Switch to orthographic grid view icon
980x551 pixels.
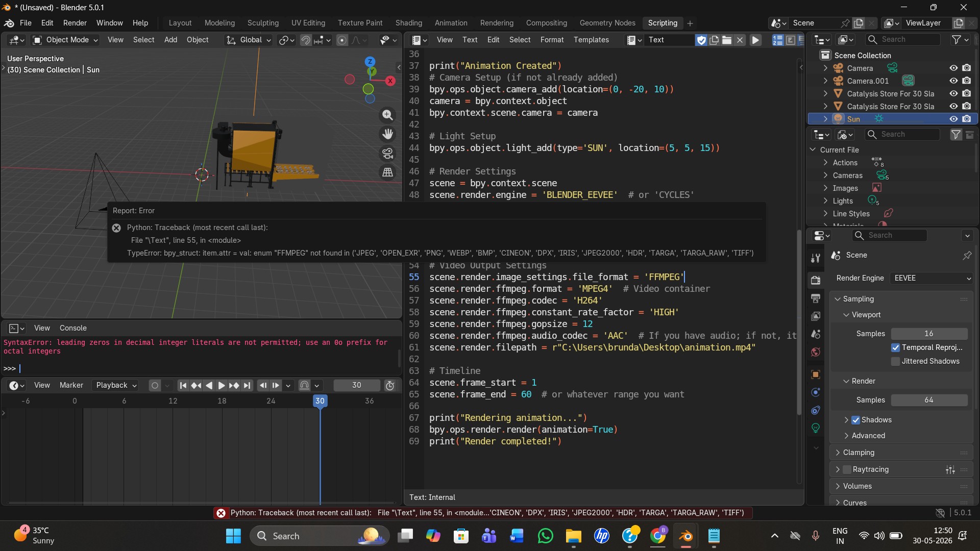(x=388, y=172)
